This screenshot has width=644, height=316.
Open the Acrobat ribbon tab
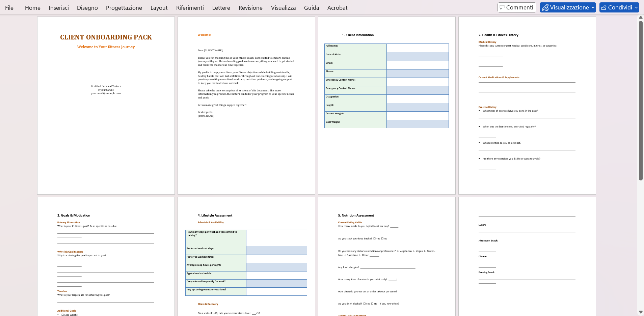tap(337, 8)
